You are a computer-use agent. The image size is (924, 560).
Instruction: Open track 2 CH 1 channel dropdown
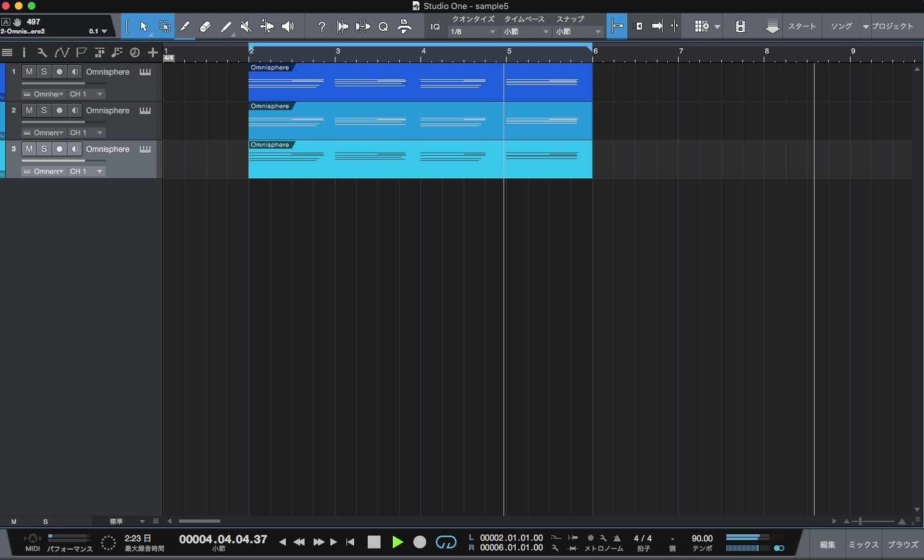[x=86, y=133]
